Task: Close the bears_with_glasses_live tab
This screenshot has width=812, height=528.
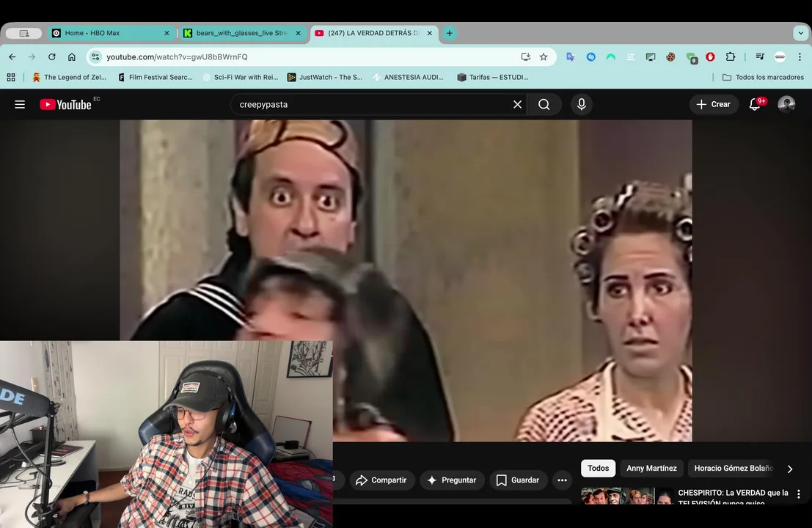Action: (299, 33)
